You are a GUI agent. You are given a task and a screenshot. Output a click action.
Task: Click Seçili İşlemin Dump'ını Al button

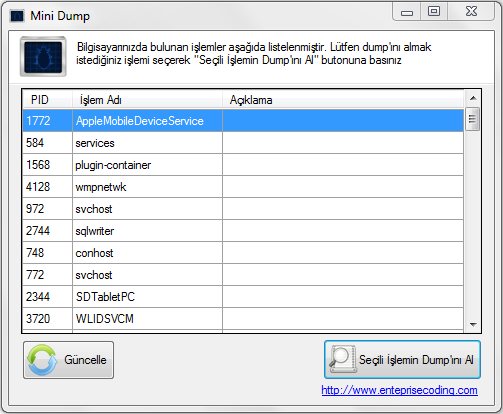(x=402, y=359)
